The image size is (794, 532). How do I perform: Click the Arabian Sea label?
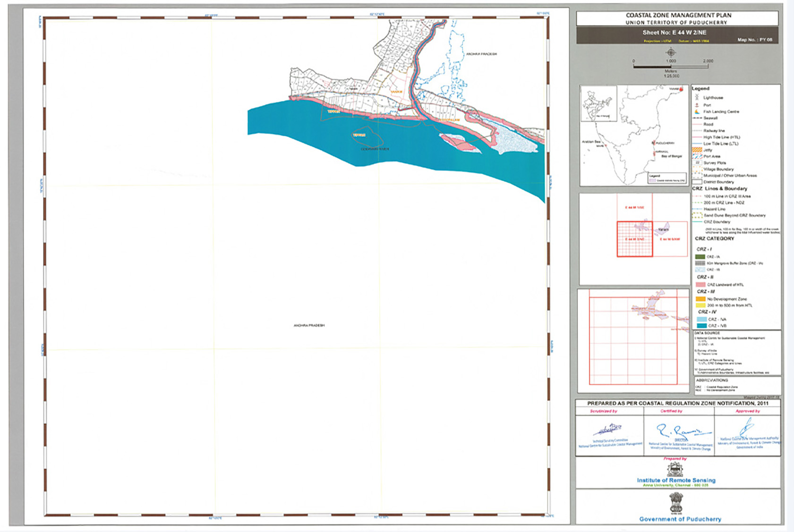(x=591, y=142)
